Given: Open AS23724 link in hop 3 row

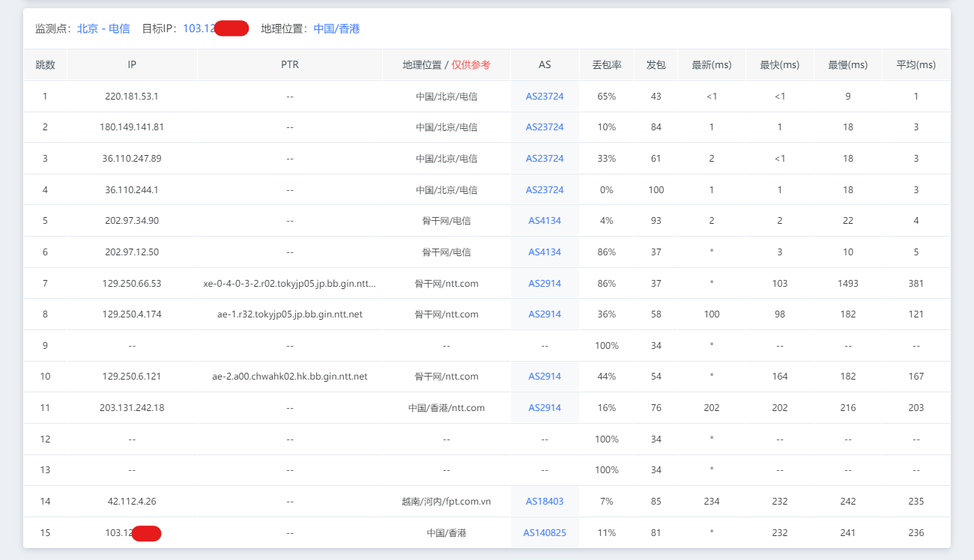Looking at the screenshot, I should [545, 159].
